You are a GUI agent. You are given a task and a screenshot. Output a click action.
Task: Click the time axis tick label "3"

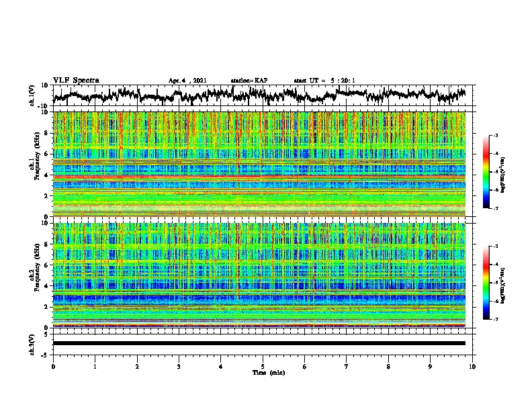point(179,367)
